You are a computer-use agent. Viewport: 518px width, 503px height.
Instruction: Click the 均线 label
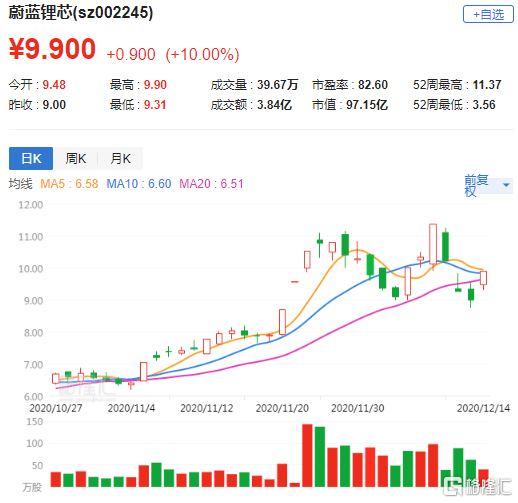point(21,184)
